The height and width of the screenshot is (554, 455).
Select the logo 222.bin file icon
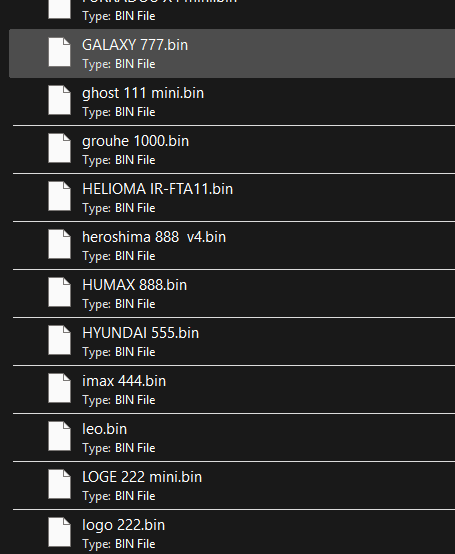click(59, 532)
